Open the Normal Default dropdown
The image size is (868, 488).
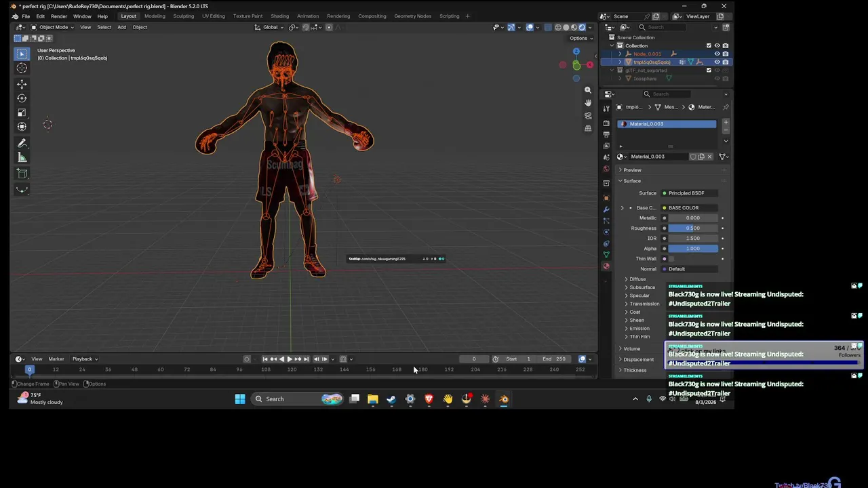[689, 269]
